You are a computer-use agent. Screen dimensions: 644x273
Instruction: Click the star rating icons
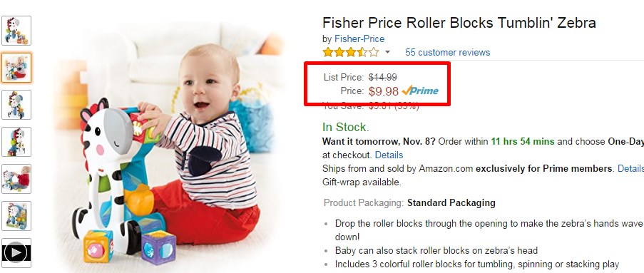[x=351, y=52]
